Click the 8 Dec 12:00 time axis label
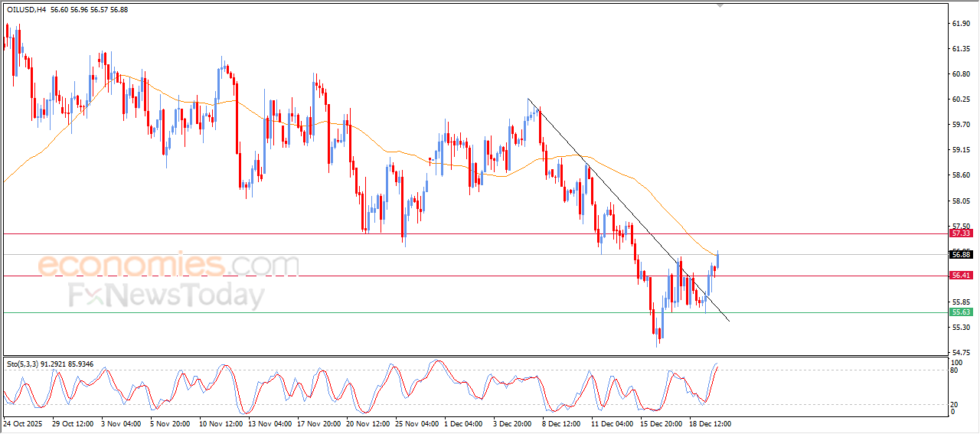Screen dimensions: 980x434 [x=561, y=423]
